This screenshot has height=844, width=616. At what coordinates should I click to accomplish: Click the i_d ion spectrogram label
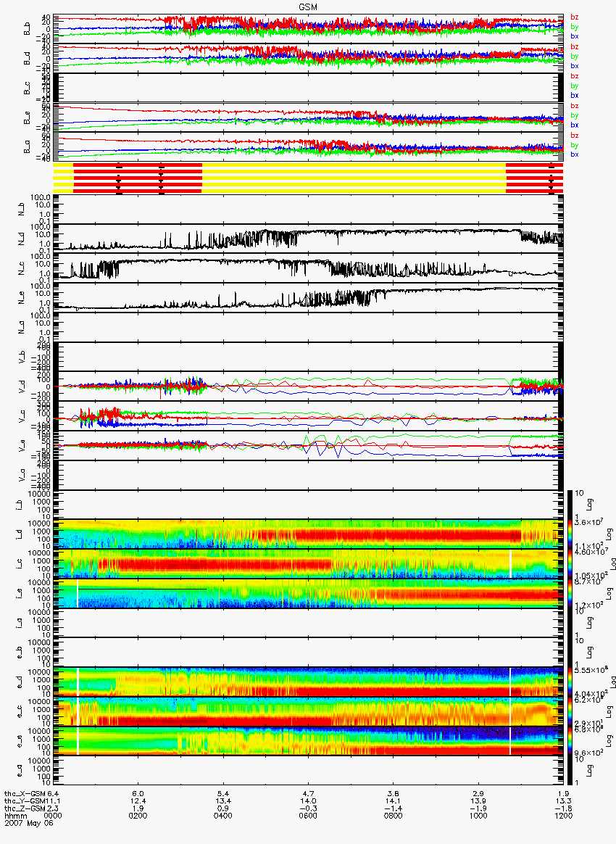pos(19,534)
